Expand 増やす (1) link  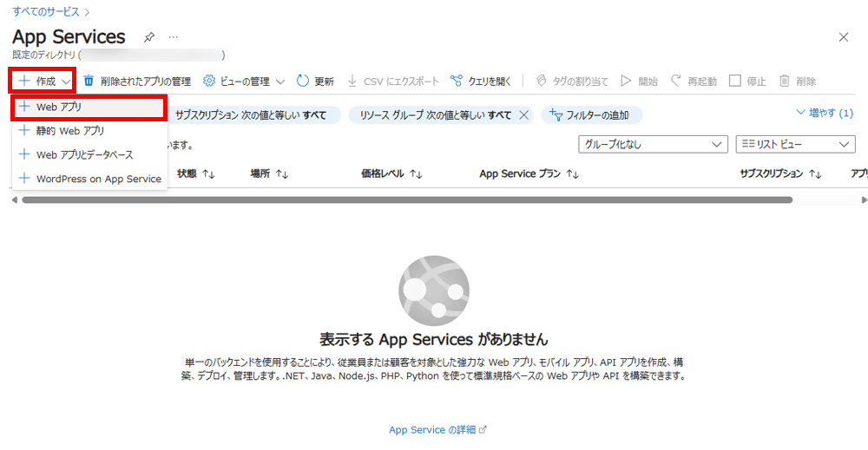coord(825,113)
